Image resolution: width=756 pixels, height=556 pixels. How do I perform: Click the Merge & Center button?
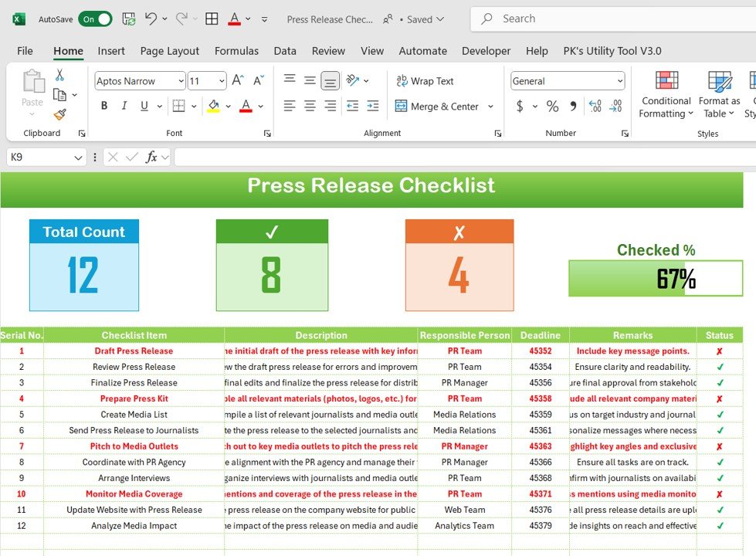pyautogui.click(x=437, y=107)
